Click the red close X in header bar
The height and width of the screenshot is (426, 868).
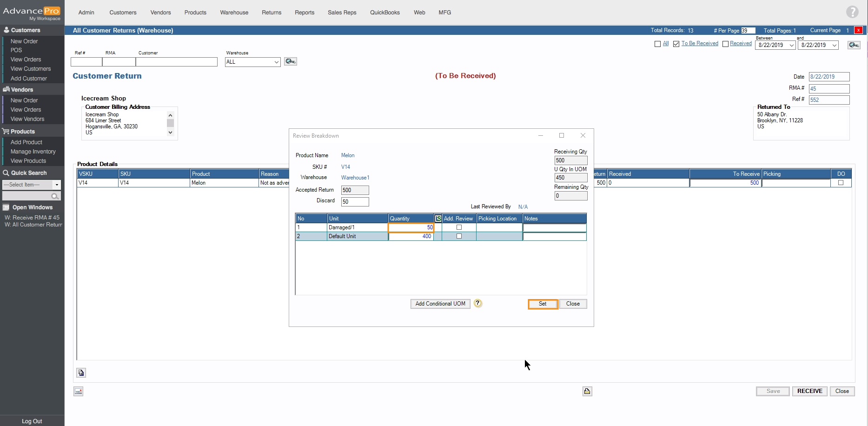[858, 30]
